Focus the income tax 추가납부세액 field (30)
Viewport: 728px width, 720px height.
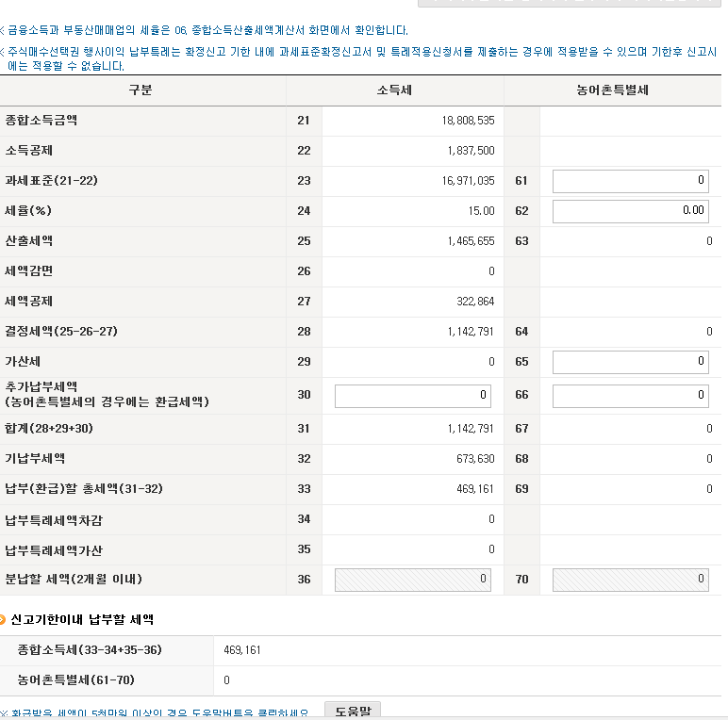pyautogui.click(x=413, y=396)
